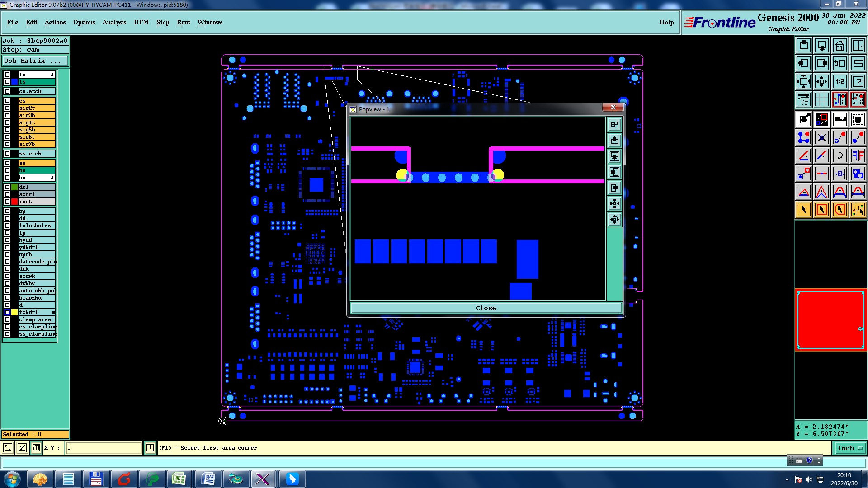Expand the 'to' layer arrow
Screen dimensions: 868x488
(x=52, y=75)
